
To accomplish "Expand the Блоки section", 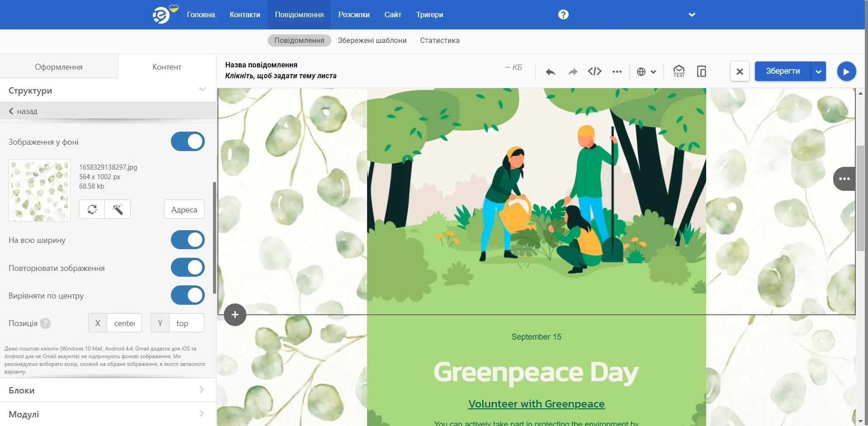I will click(x=108, y=390).
